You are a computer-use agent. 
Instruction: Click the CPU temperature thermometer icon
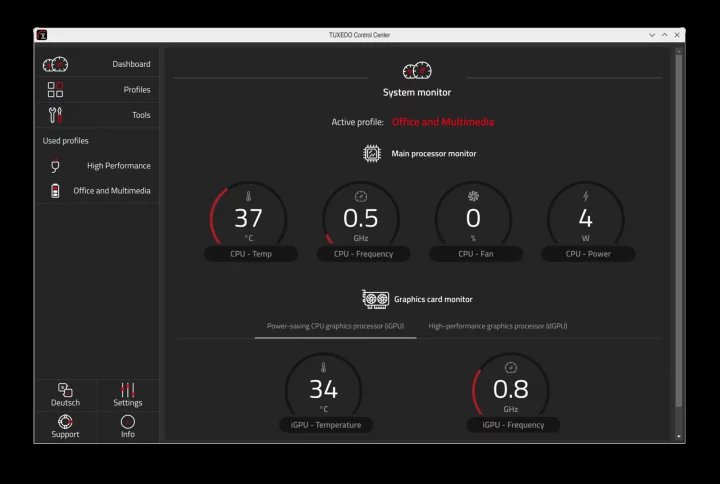248,197
